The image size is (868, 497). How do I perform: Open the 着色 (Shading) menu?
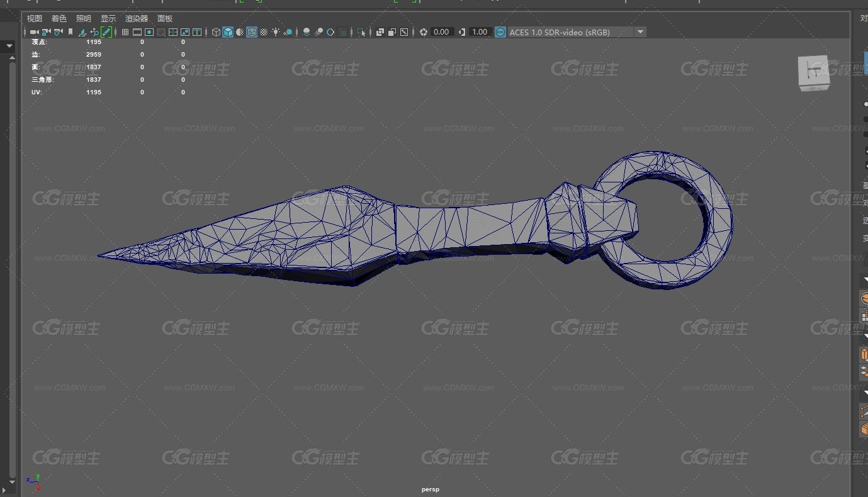[x=59, y=19]
